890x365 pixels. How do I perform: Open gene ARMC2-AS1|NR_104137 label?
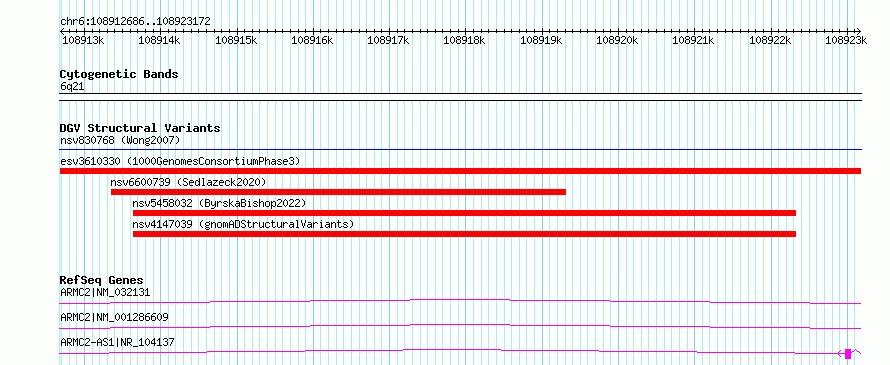click(117, 342)
